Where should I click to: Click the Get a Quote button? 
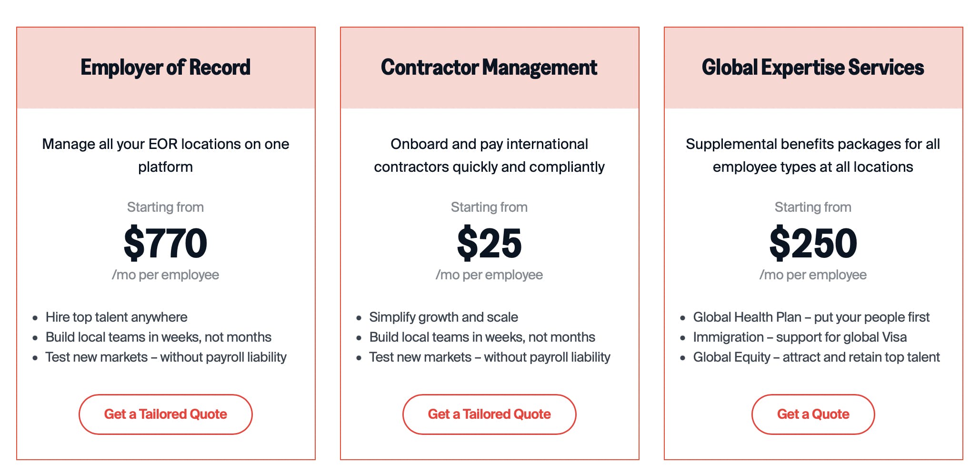pos(813,414)
